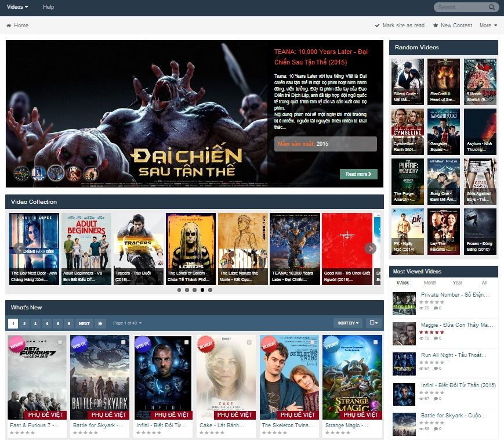Click the star icon beside New Content
504x440 pixels.
click(x=436, y=26)
